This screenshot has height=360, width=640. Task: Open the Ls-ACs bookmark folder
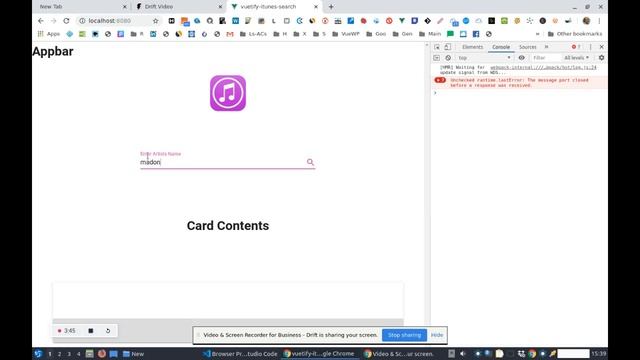253,34
